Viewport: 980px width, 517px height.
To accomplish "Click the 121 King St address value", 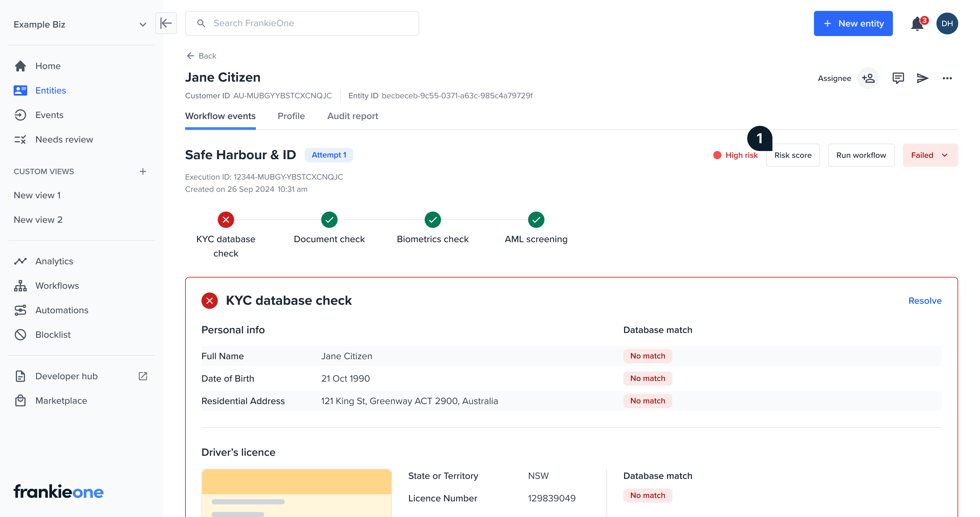I will point(409,401).
